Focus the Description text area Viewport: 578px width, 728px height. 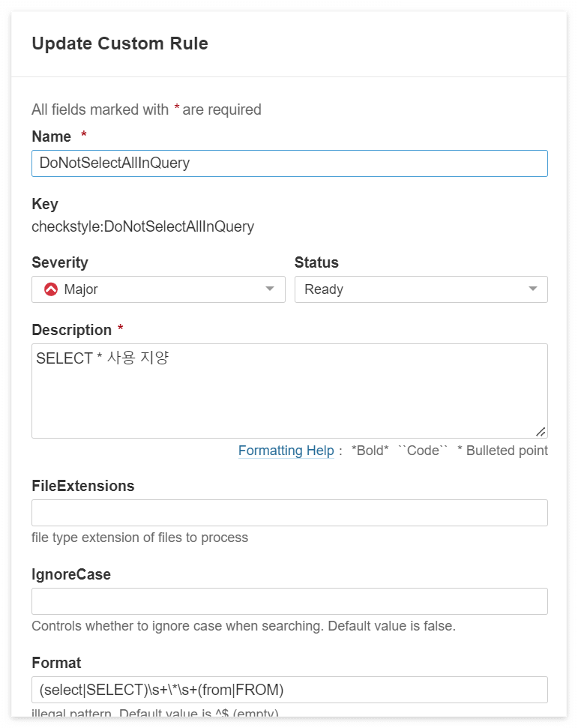pyautogui.click(x=289, y=391)
